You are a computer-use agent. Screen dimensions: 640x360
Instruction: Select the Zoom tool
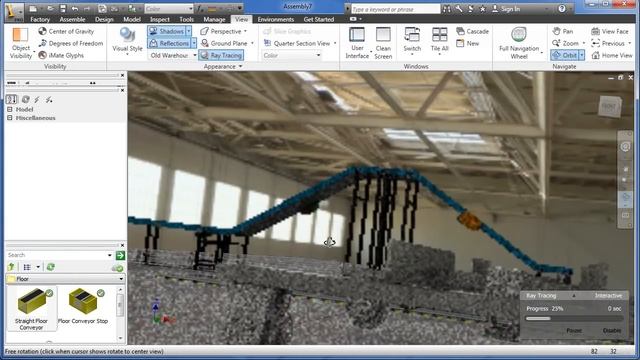[x=566, y=43]
